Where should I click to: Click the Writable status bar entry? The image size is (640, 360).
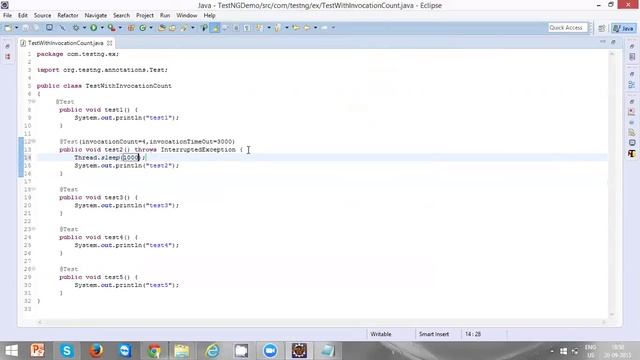(x=381, y=334)
